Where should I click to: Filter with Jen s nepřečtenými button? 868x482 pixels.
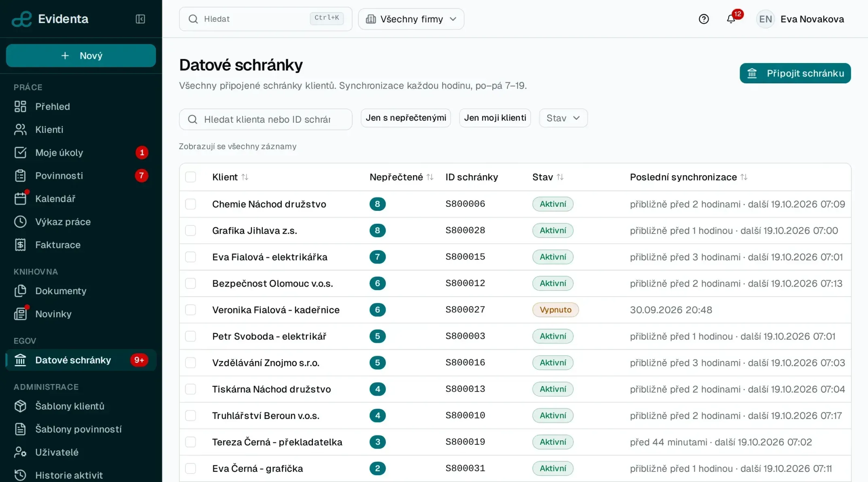pos(406,118)
